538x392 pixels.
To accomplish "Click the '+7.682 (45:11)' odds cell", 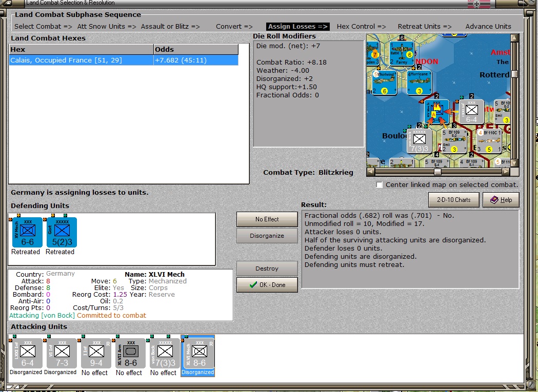I will click(x=196, y=60).
